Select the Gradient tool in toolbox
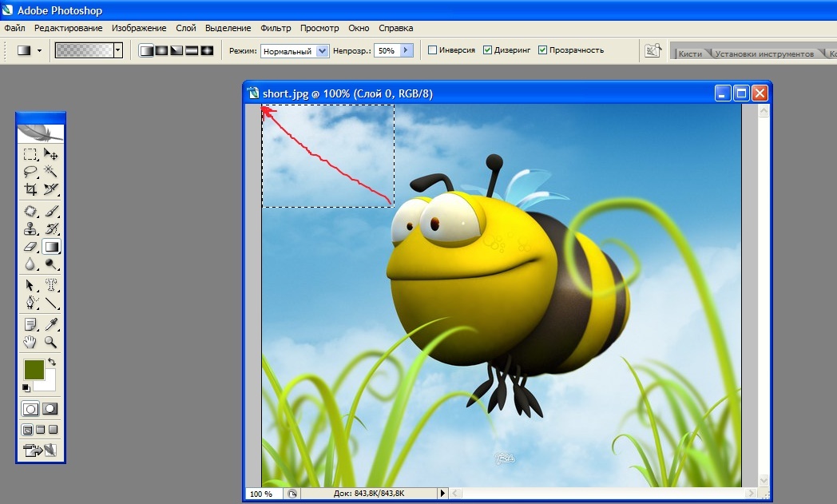The width and height of the screenshot is (837, 504). click(51, 247)
